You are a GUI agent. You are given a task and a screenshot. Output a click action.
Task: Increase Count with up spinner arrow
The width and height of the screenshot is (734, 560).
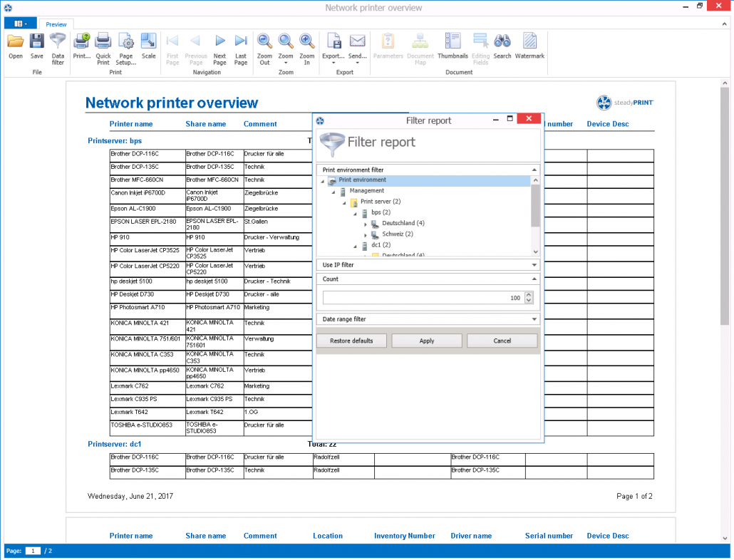tap(529, 295)
